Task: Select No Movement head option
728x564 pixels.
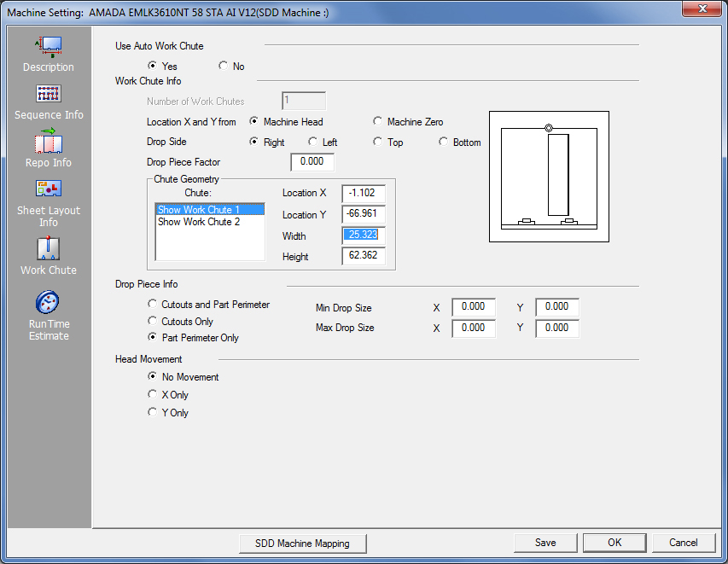Action: [152, 376]
